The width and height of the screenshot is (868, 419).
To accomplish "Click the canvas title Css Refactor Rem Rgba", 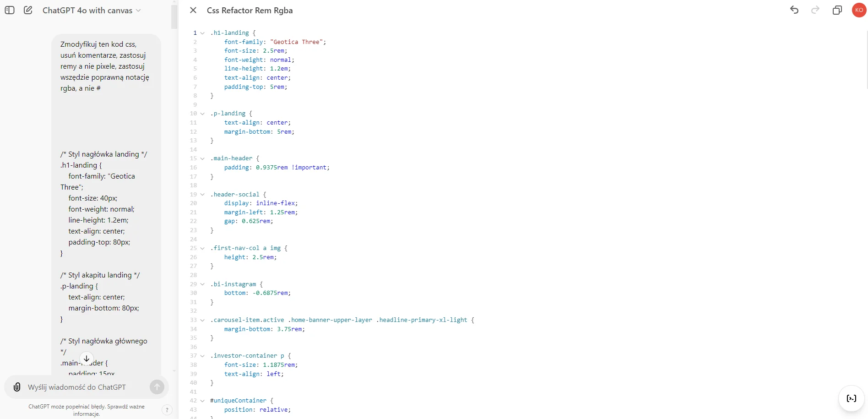I will coord(250,10).
